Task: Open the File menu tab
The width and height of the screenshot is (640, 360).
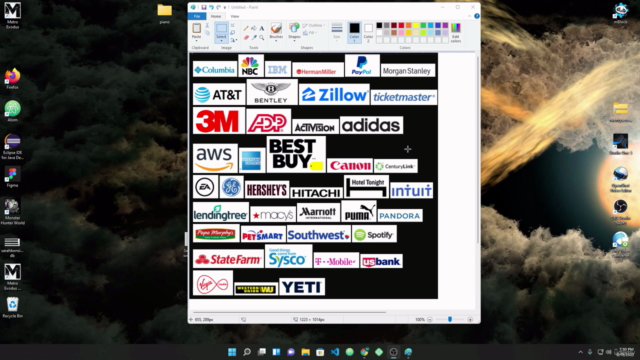Action: tap(197, 16)
